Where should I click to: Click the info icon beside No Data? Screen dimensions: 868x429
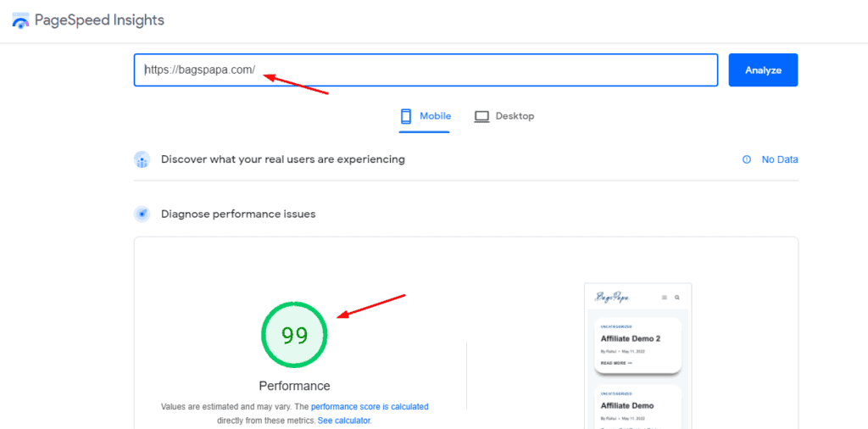tap(747, 159)
